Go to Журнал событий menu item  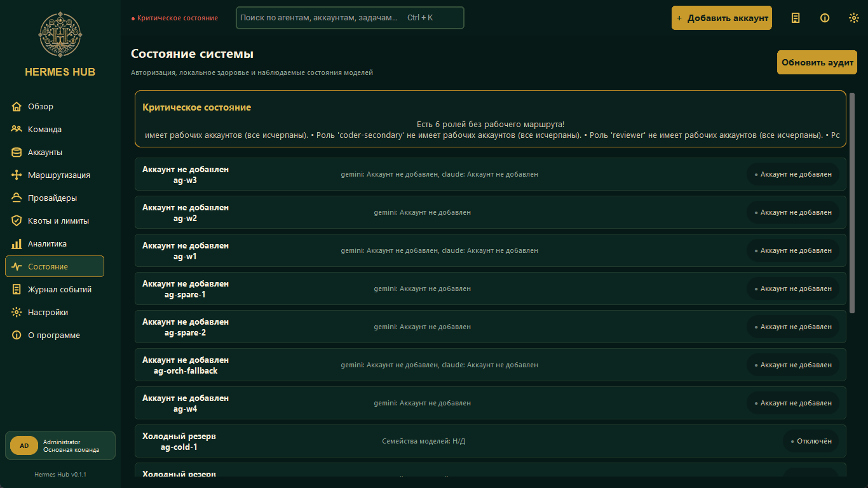pyautogui.click(x=55, y=289)
